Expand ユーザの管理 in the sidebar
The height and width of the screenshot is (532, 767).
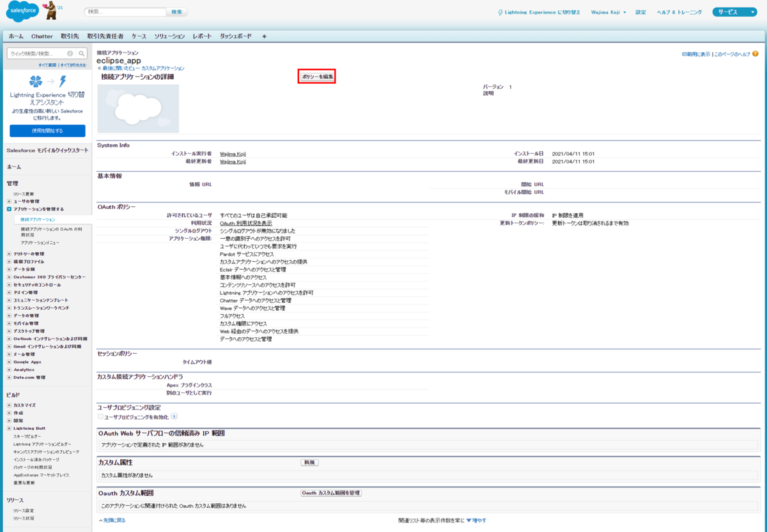(9, 201)
